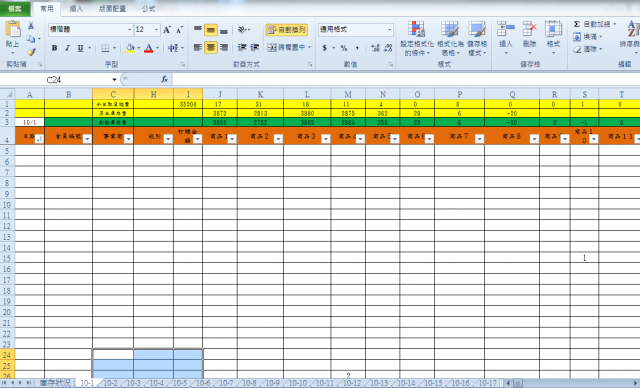
Task: Click the Decrease Decimal icon
Action: pos(388,48)
